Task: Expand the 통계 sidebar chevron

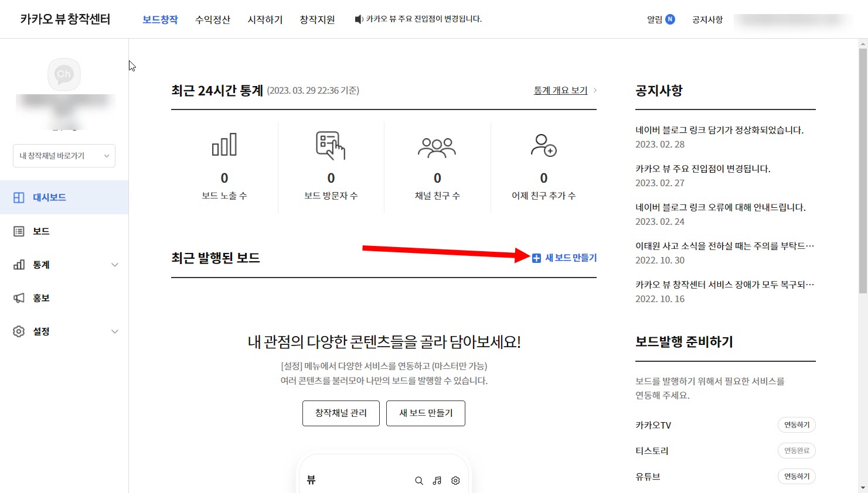Action: pyautogui.click(x=115, y=265)
